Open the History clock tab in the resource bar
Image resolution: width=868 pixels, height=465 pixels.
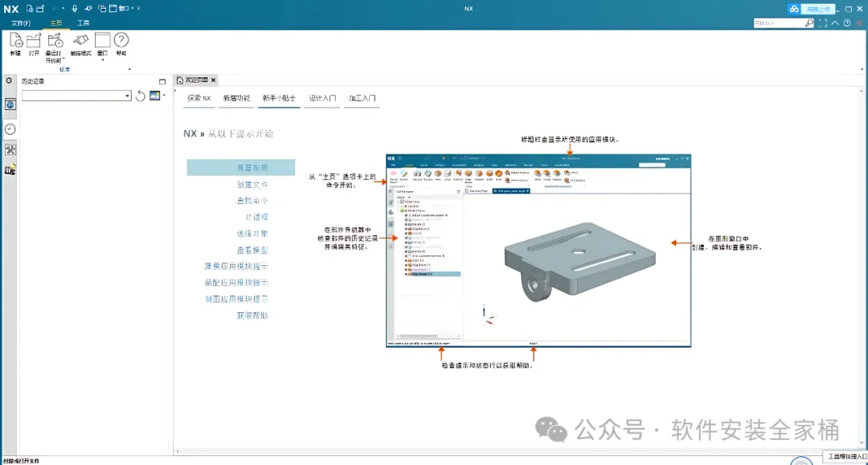10,128
